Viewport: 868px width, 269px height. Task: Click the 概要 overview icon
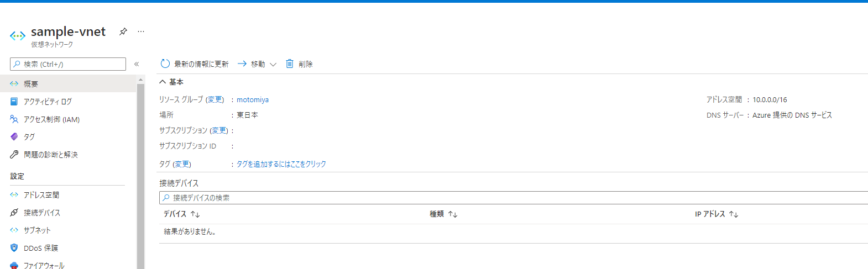pos(14,84)
